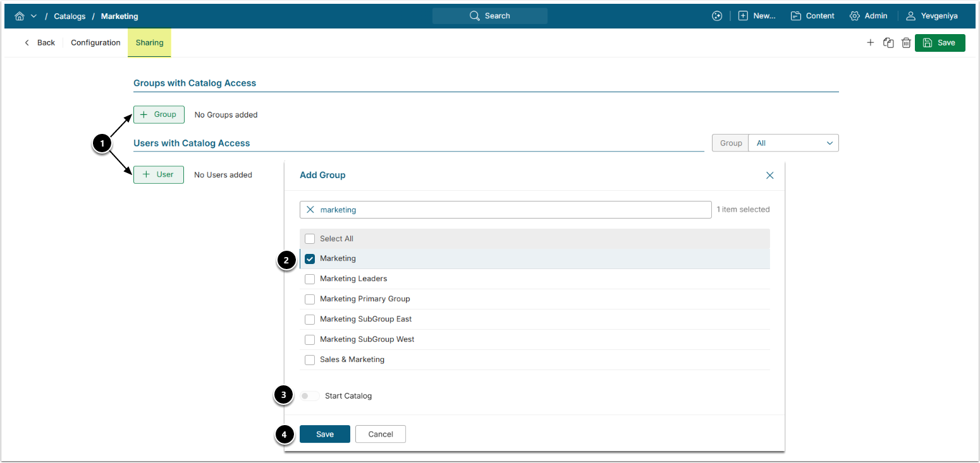This screenshot has width=980, height=463.
Task: Switch to the Sharing tab
Action: pos(149,43)
